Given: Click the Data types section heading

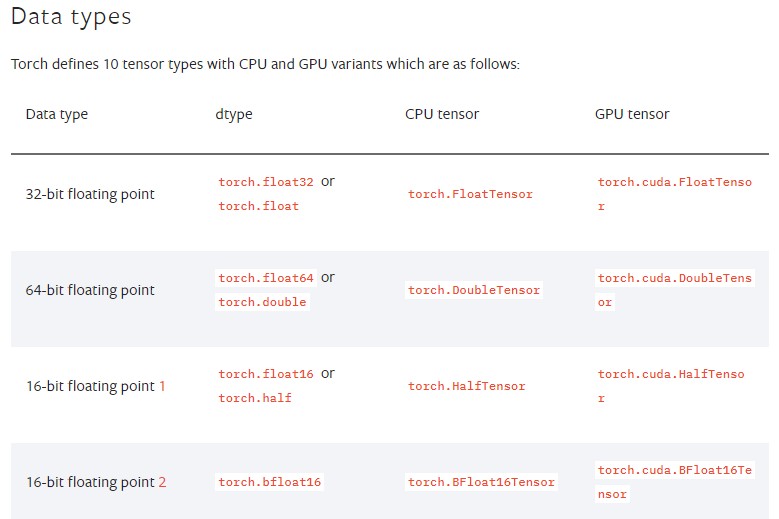Looking at the screenshot, I should pyautogui.click(x=71, y=17).
